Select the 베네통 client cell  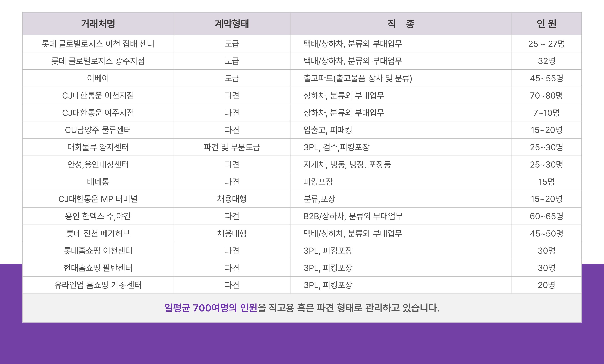98,182
